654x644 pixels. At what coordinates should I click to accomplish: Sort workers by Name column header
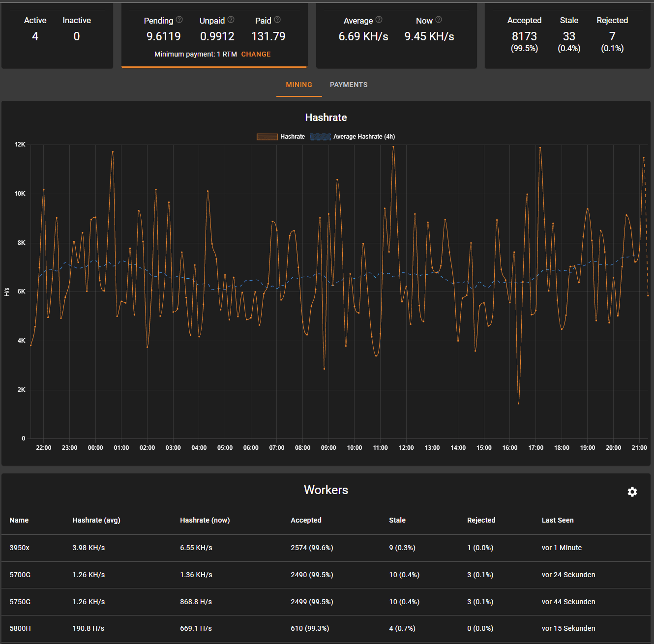(x=19, y=520)
